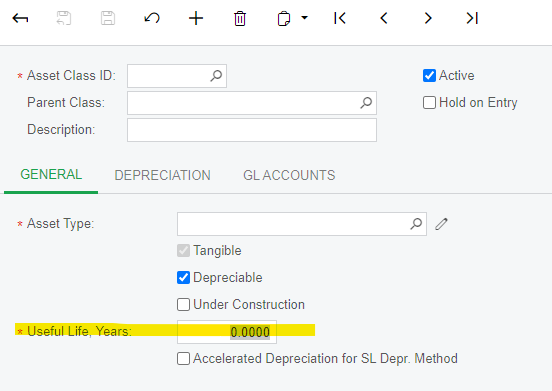The width and height of the screenshot is (552, 391).
Task: Click the clipboard copy-paste icon
Action: [x=284, y=19]
